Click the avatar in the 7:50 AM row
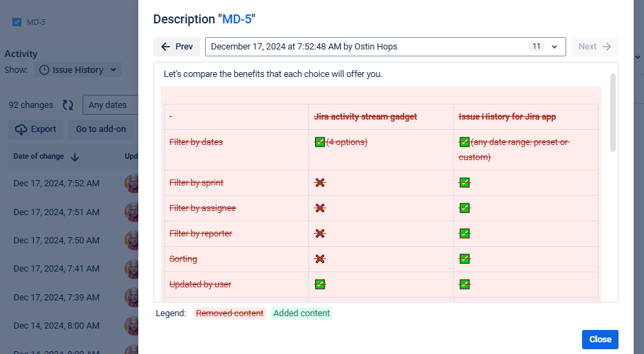 click(131, 241)
